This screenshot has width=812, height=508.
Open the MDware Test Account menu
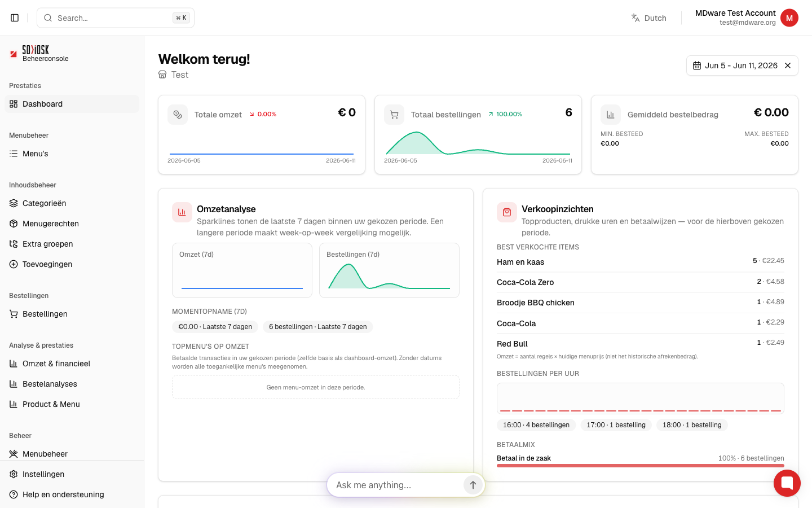[x=747, y=18]
